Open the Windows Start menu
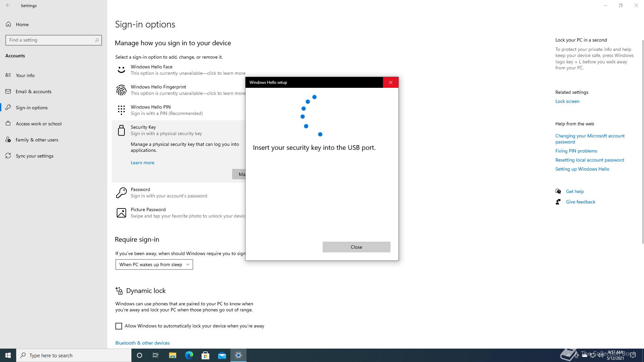 8,355
